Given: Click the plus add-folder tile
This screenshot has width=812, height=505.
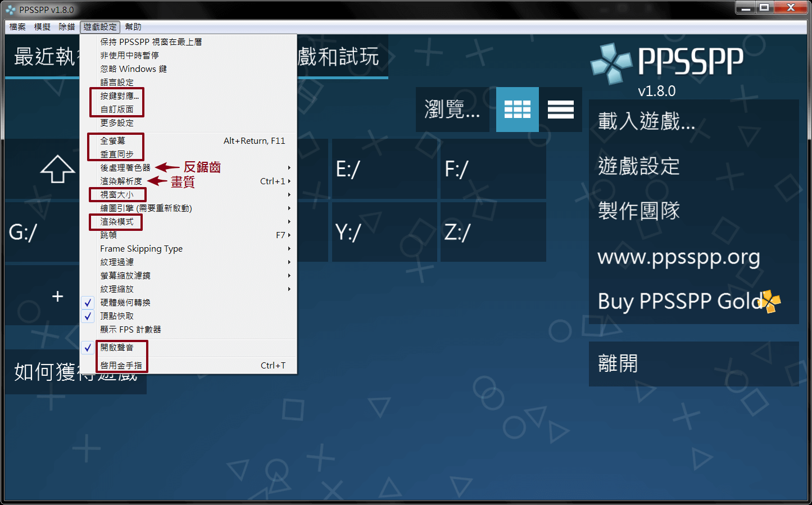Looking at the screenshot, I should pos(57,296).
